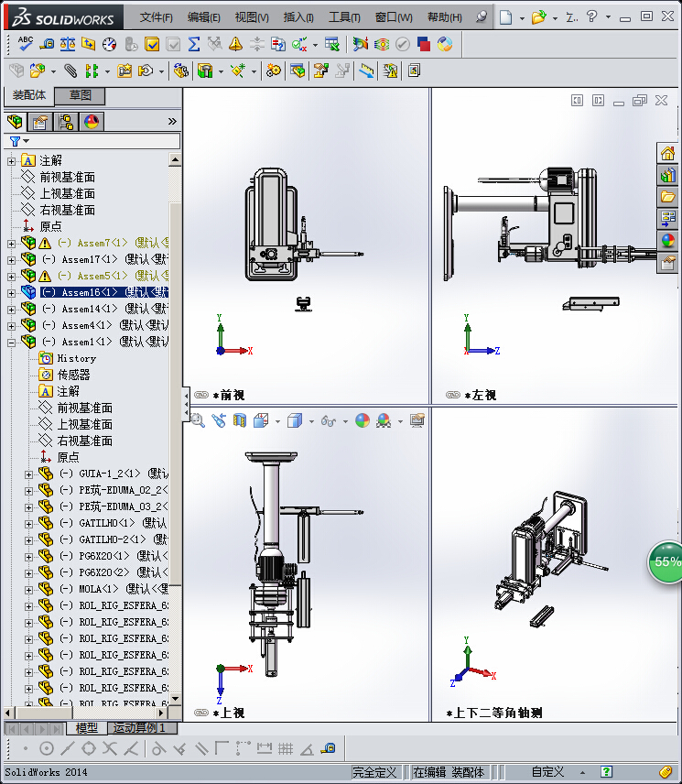
Task: Expand GUIA-1_2<1> component node
Action: (29, 474)
